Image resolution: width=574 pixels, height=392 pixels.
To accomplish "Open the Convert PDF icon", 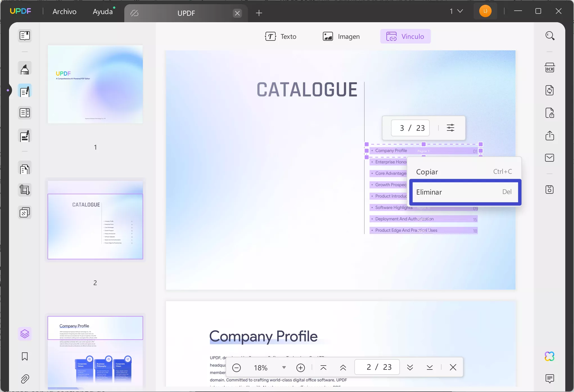I will click(x=550, y=90).
